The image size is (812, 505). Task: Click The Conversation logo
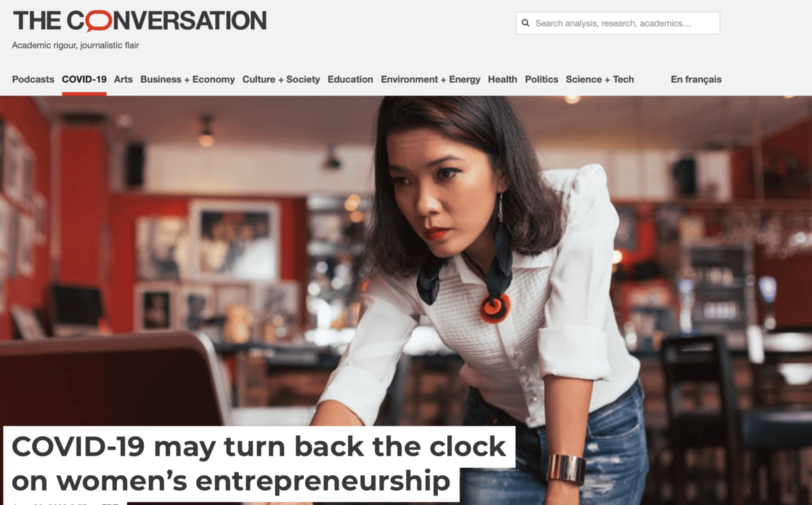pos(139,20)
